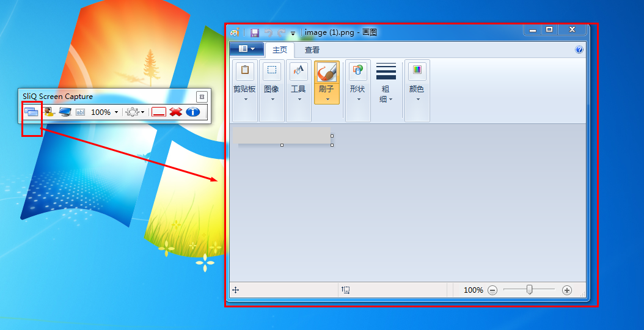This screenshot has height=330, width=644.
Task: Maximize the Paint window
Action: click(x=549, y=29)
